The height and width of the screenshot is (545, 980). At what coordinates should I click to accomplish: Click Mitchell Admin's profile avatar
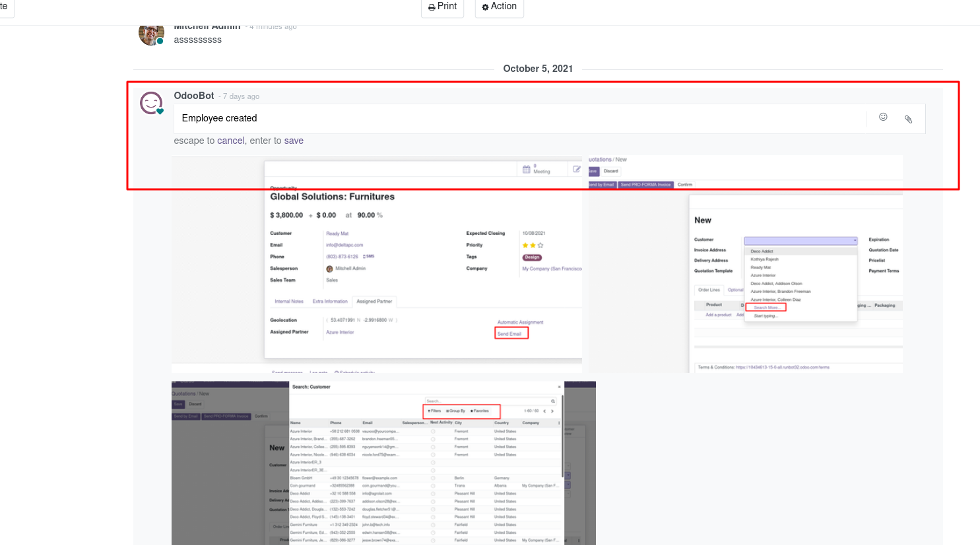[x=151, y=34]
